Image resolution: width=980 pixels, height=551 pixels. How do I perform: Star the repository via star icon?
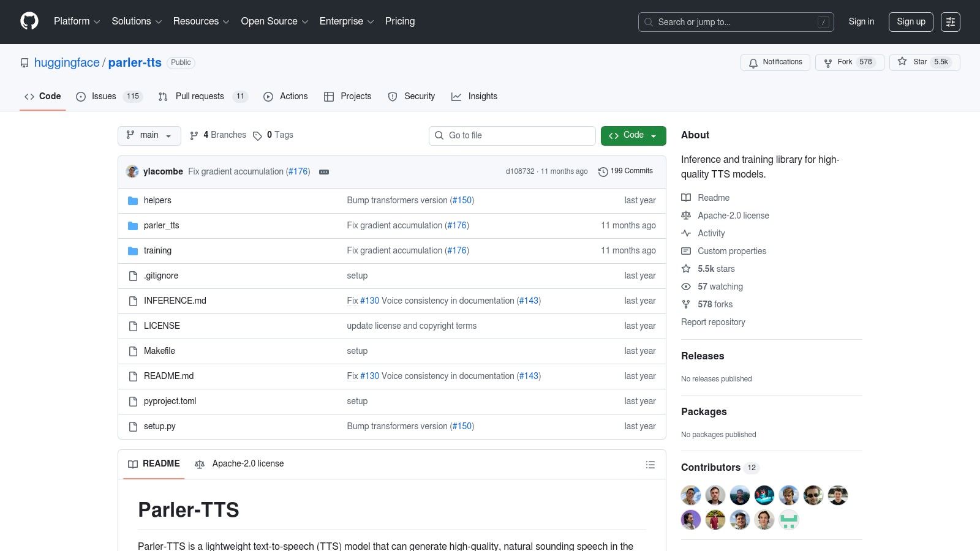902,62
